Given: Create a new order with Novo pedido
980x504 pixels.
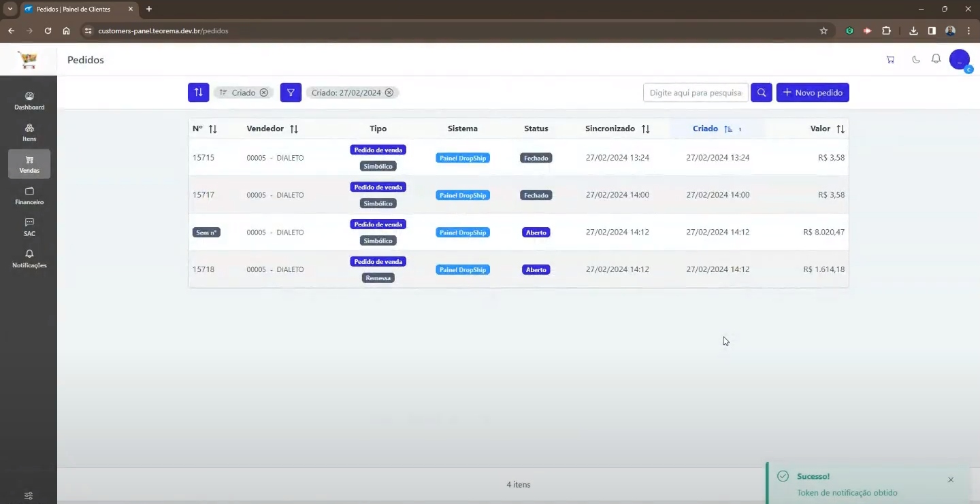Looking at the screenshot, I should 813,93.
